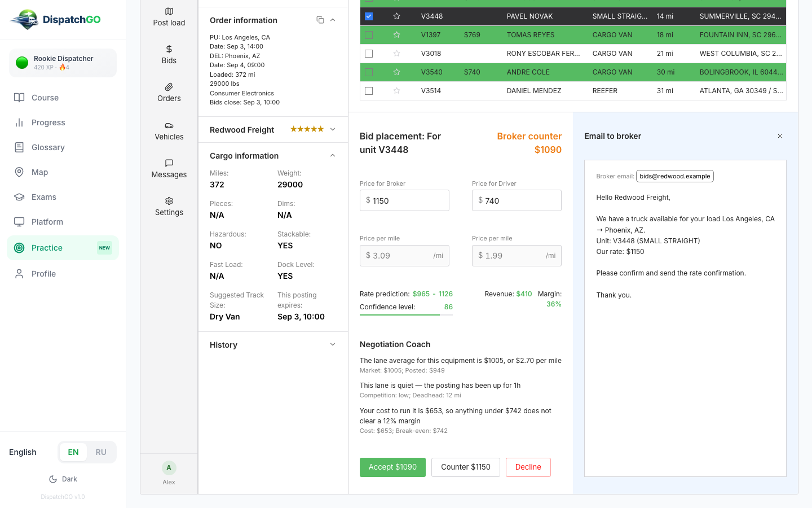Send a Counter of $1150

[x=466, y=467]
